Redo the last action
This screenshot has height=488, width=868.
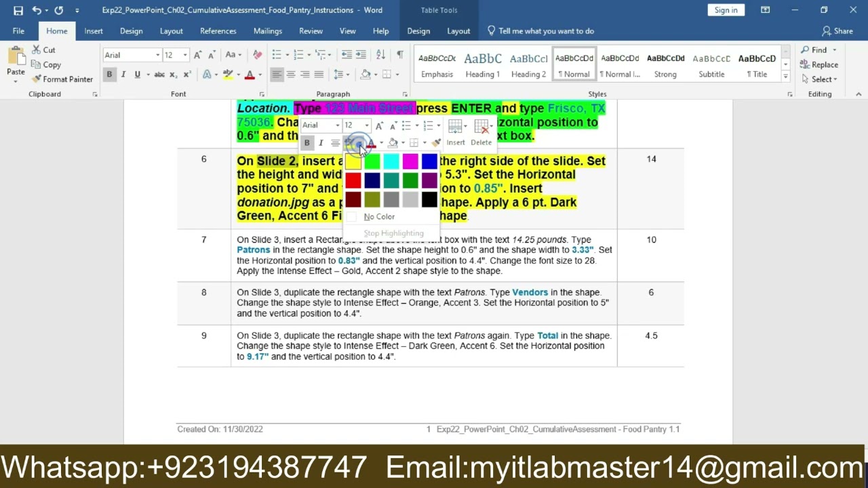[x=59, y=10]
